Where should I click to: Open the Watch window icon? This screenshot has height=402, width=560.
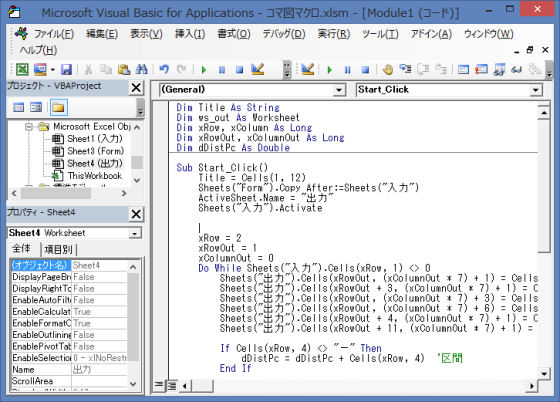(499, 69)
